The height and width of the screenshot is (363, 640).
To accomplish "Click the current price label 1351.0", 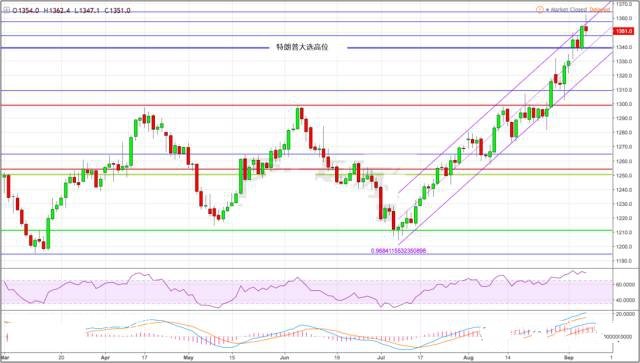I will 623,31.
